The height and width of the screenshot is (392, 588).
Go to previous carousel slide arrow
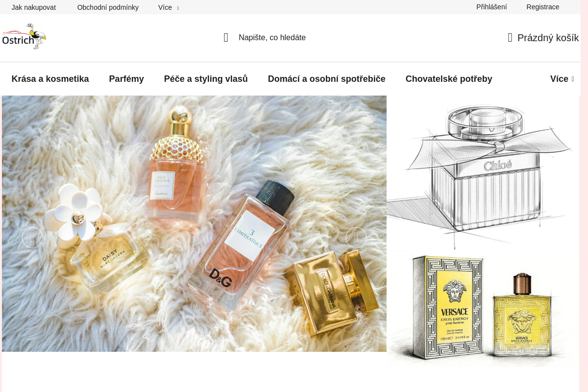pos(32,238)
